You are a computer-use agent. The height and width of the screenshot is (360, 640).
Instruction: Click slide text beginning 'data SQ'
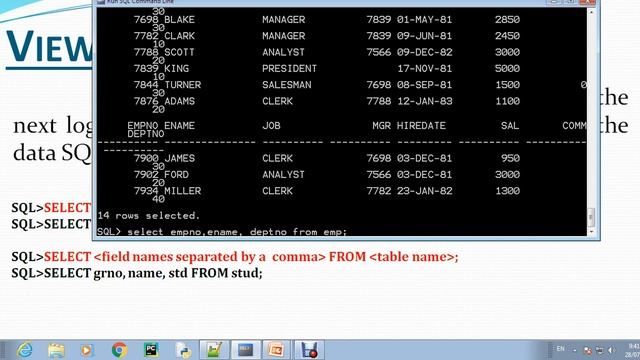point(52,153)
